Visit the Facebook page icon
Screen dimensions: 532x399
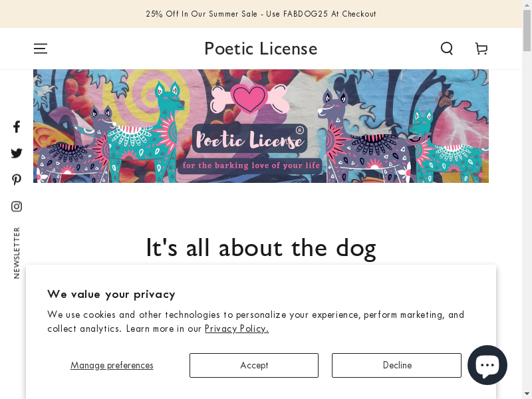click(17, 126)
